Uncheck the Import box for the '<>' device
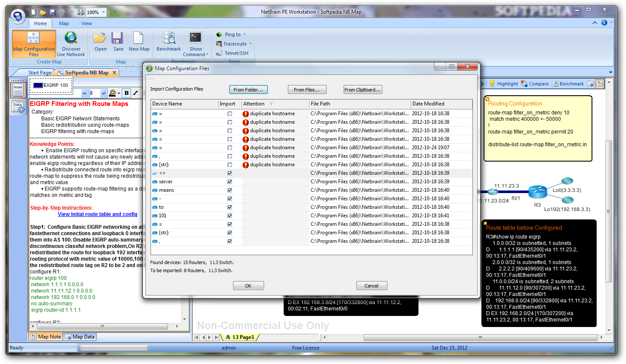The width and height of the screenshot is (626, 364). pos(230,173)
